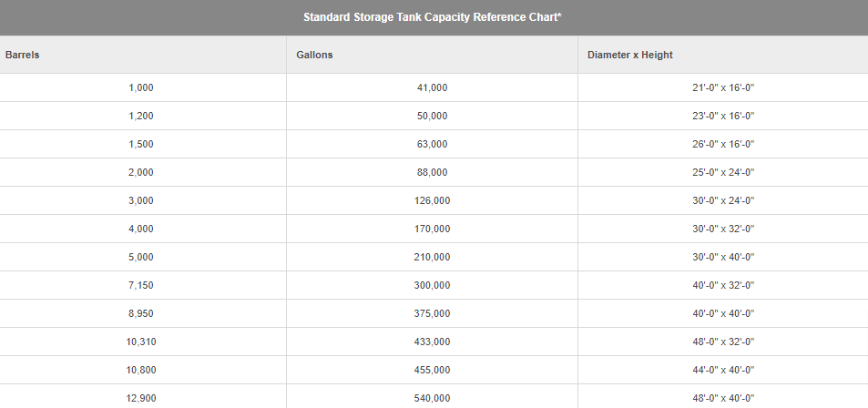Image resolution: width=868 pixels, height=408 pixels.
Task: Select the 12,900 barrels cell
Action: point(142,398)
